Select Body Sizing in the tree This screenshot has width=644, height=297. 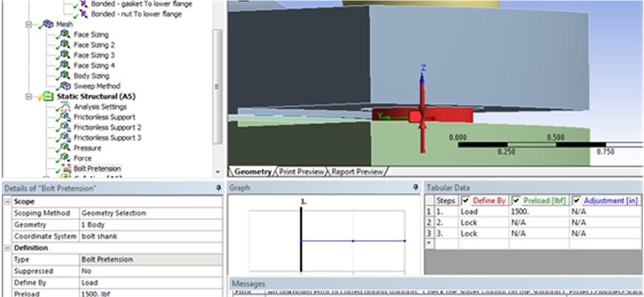pyautogui.click(x=91, y=76)
